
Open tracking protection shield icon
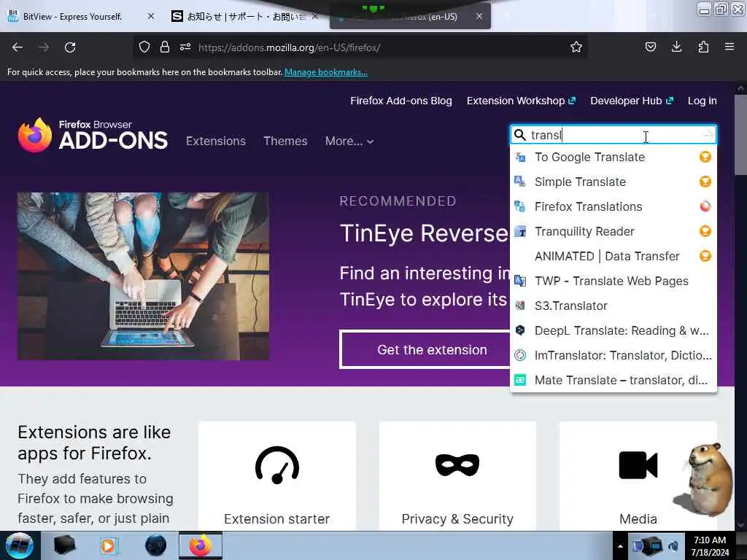pos(144,47)
